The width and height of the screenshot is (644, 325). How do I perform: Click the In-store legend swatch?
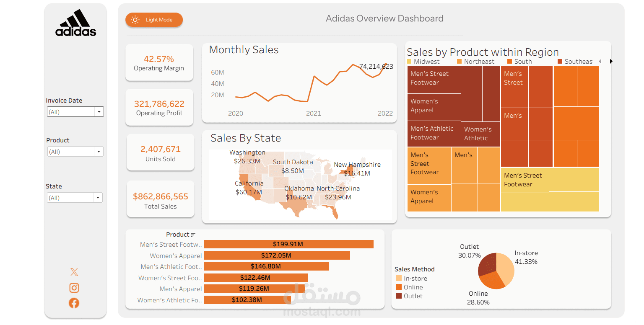coord(398,279)
